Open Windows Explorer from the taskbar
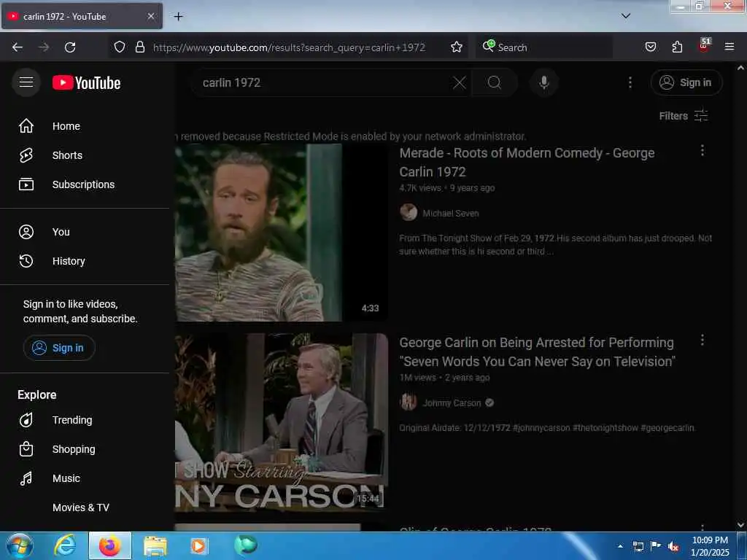The width and height of the screenshot is (747, 560). 155,546
